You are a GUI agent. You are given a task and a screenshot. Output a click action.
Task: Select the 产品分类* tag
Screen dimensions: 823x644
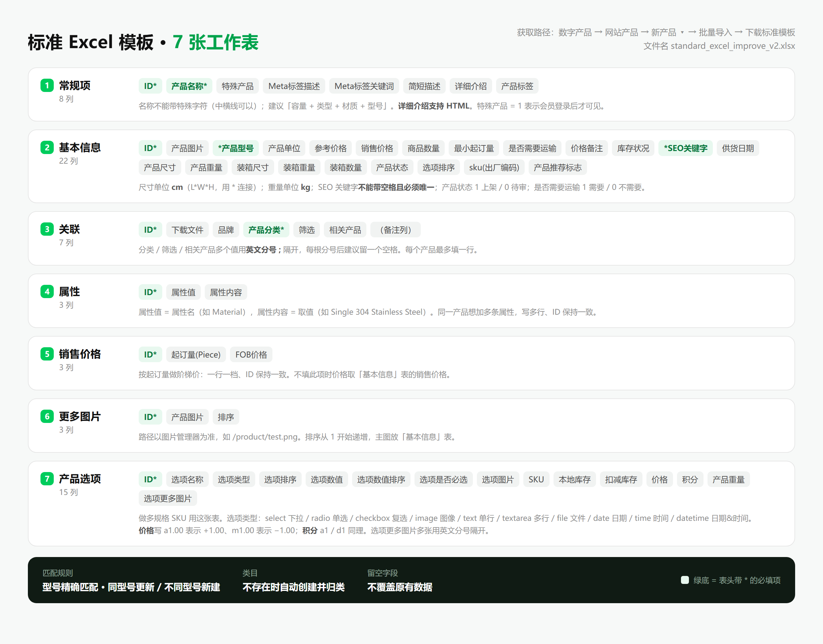[266, 230]
